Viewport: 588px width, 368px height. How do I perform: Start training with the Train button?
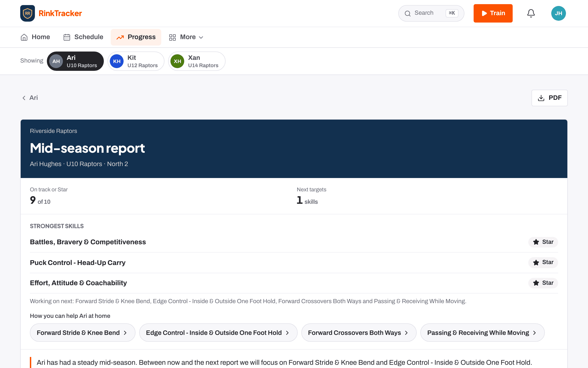493,13
